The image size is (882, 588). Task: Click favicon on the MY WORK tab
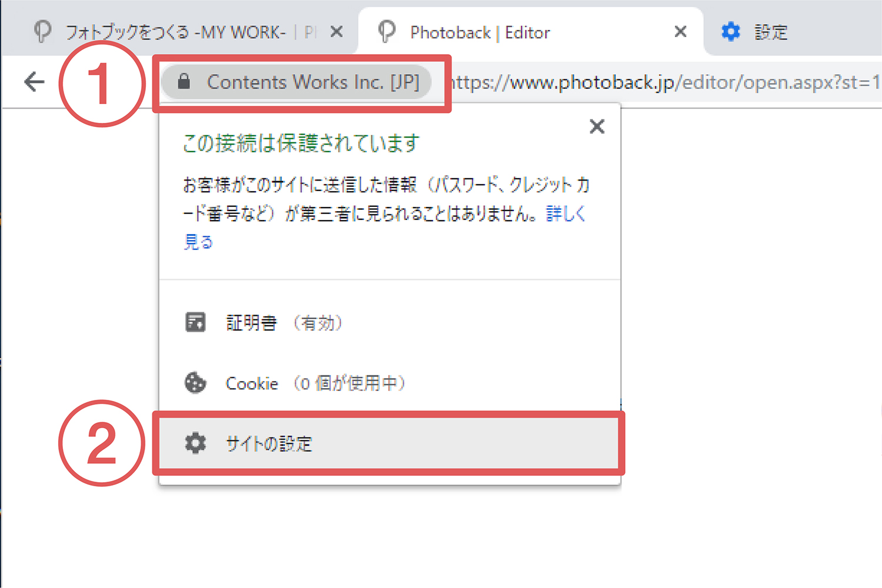point(42,32)
